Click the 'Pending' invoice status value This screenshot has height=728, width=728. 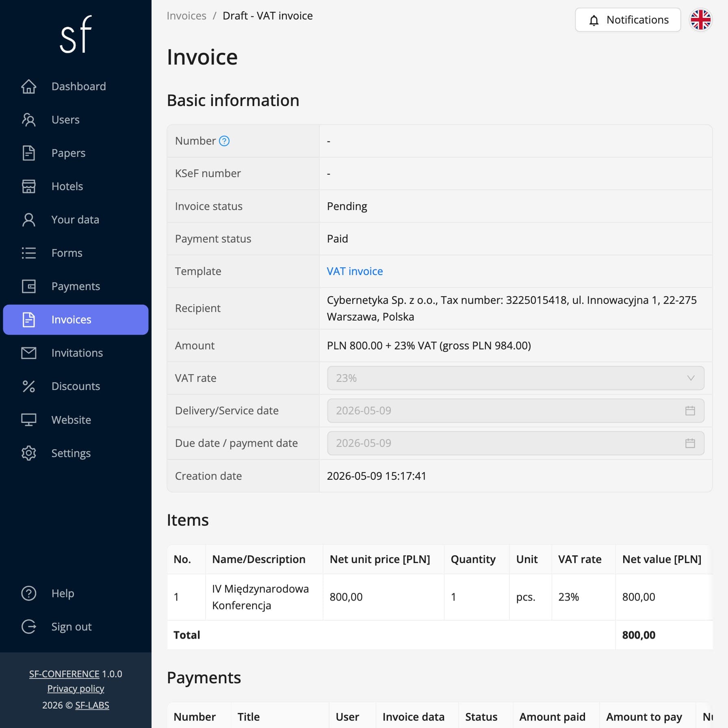coord(347,206)
